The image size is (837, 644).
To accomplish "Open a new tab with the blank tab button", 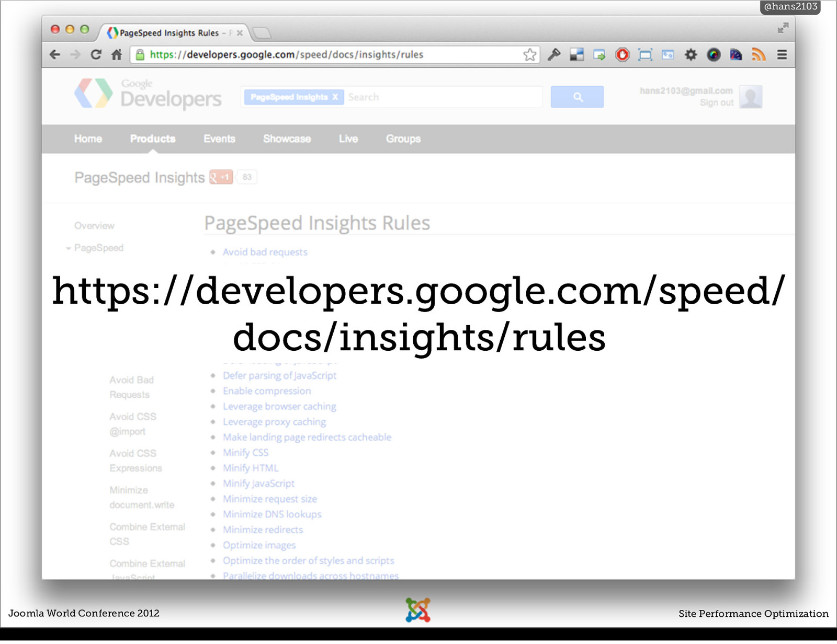I will [262, 33].
